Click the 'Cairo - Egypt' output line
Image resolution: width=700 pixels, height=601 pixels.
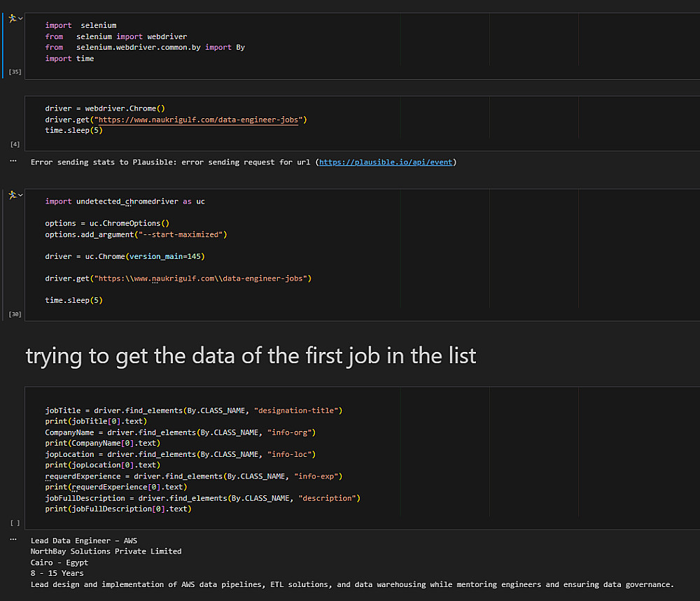[59, 563]
